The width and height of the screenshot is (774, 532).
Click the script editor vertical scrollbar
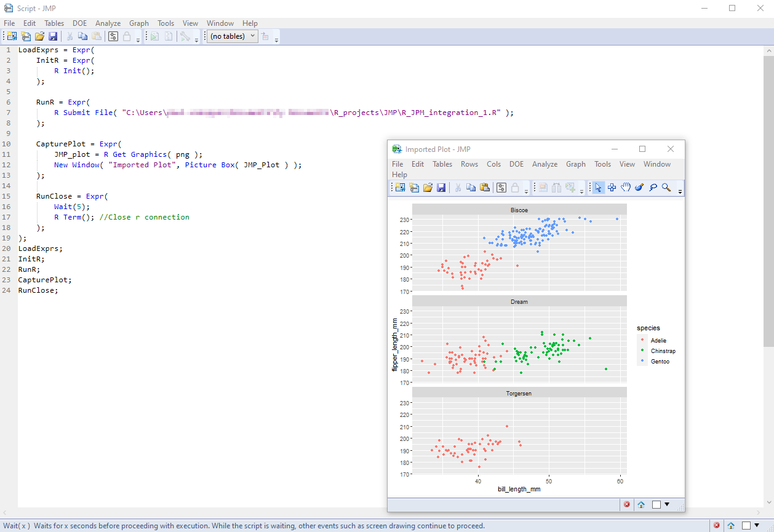(768, 201)
